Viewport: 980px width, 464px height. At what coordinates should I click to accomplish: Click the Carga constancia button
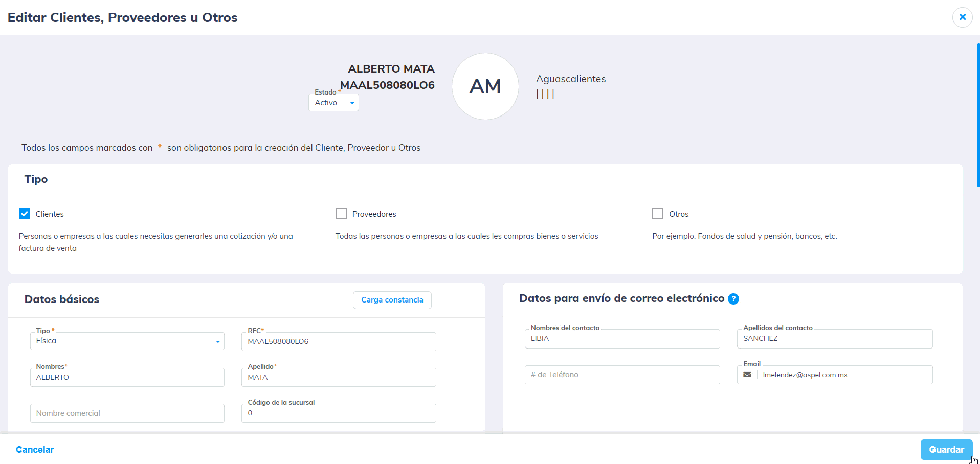point(392,300)
